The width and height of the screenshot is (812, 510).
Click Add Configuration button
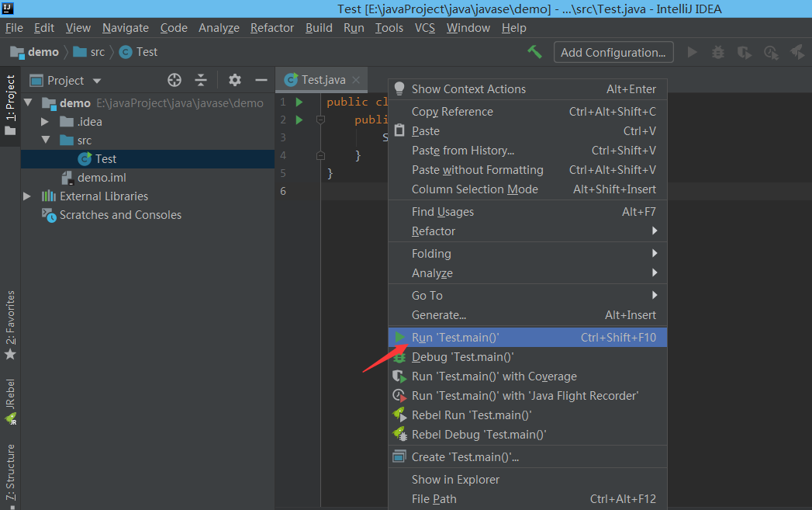tap(613, 52)
